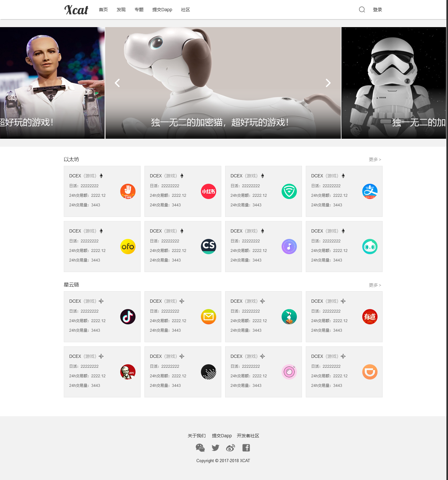The height and width of the screenshot is (480, 448).
Task: Open the stormtrooper banner image
Action: click(x=393, y=83)
